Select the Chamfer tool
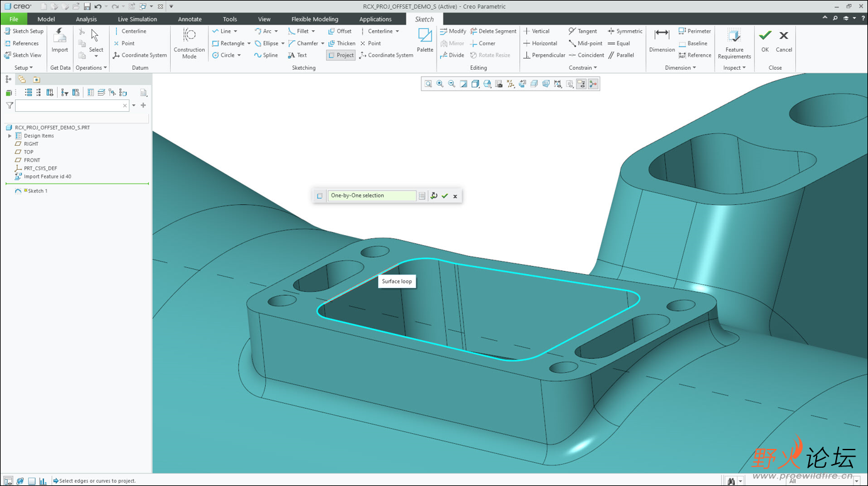 point(303,43)
